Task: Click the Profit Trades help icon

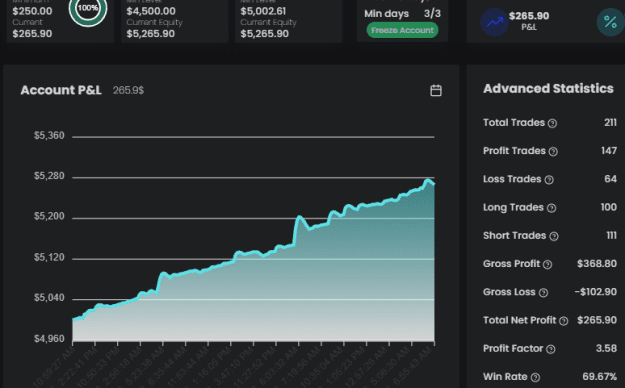Action: click(x=553, y=152)
